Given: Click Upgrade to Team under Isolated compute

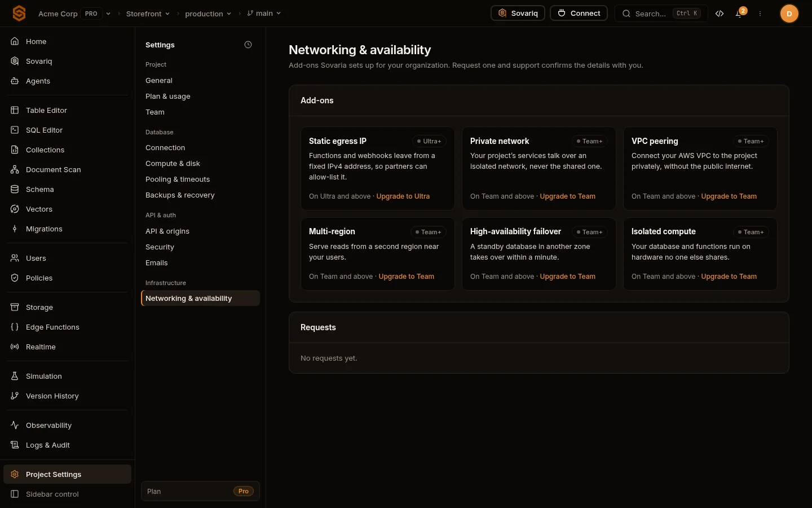Looking at the screenshot, I should click(x=729, y=277).
